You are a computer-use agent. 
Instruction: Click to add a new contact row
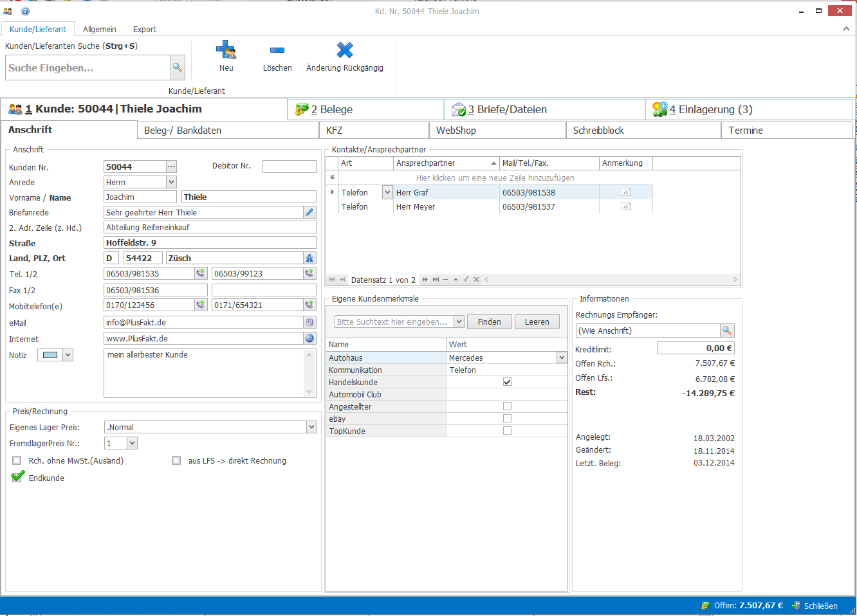(x=495, y=177)
